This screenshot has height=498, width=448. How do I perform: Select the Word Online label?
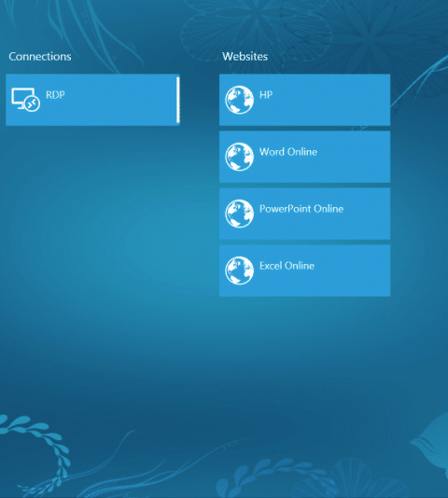(x=288, y=152)
